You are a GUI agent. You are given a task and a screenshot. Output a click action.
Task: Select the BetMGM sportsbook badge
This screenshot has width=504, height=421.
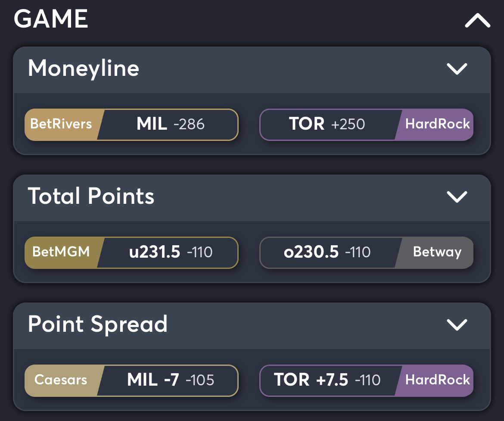[x=62, y=253]
